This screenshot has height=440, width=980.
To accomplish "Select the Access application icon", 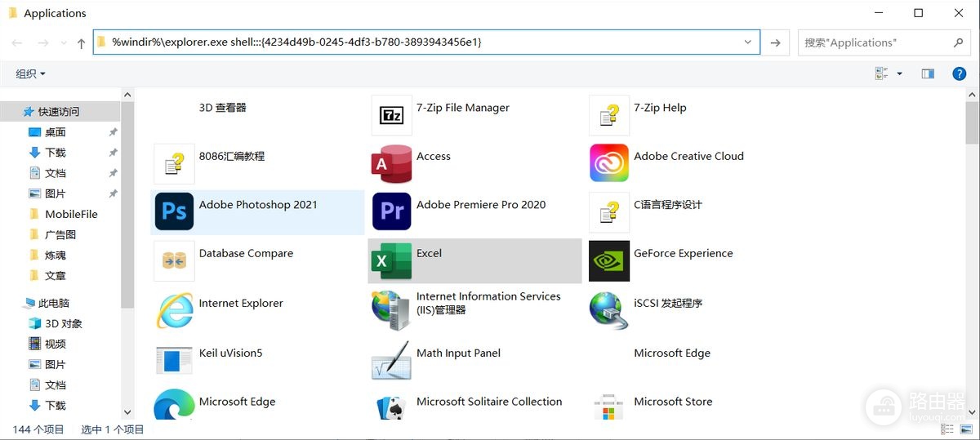I will 392,163.
